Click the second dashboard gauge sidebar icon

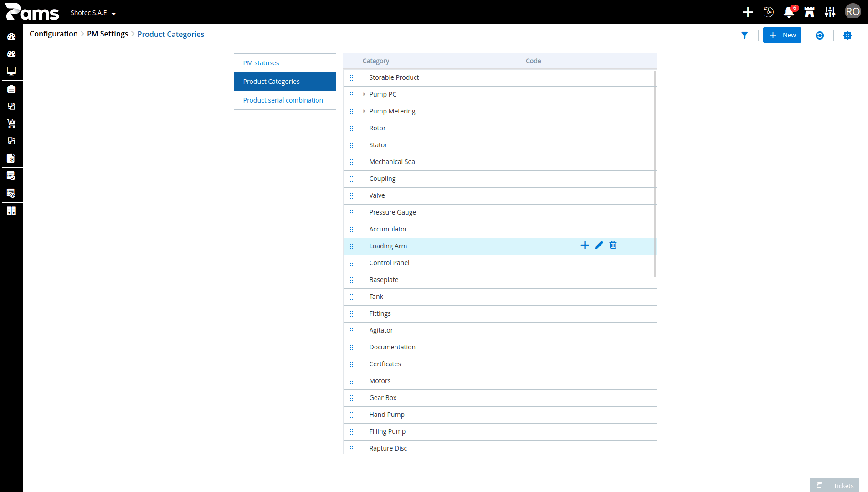pos(11,54)
